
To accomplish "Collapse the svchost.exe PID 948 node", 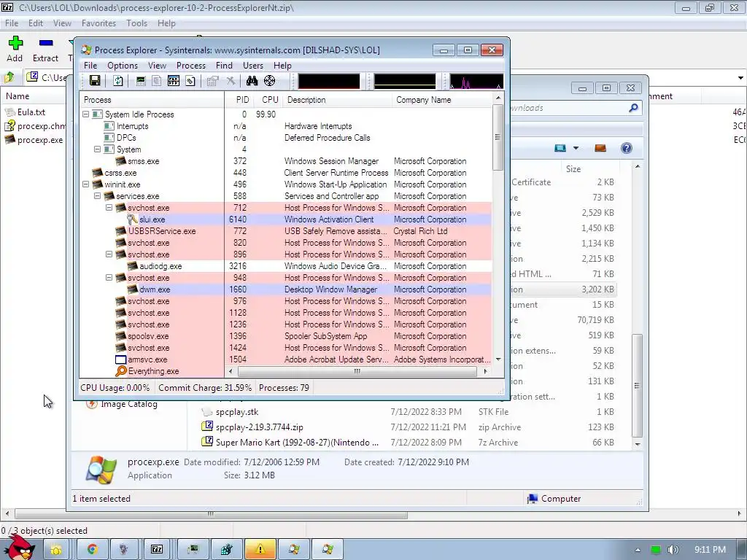I will point(109,278).
